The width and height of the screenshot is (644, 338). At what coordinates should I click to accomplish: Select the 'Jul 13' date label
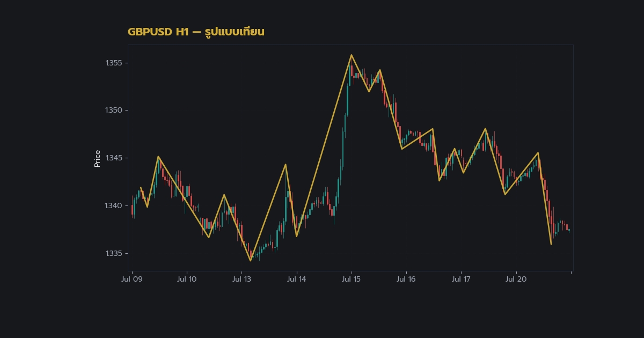click(241, 279)
